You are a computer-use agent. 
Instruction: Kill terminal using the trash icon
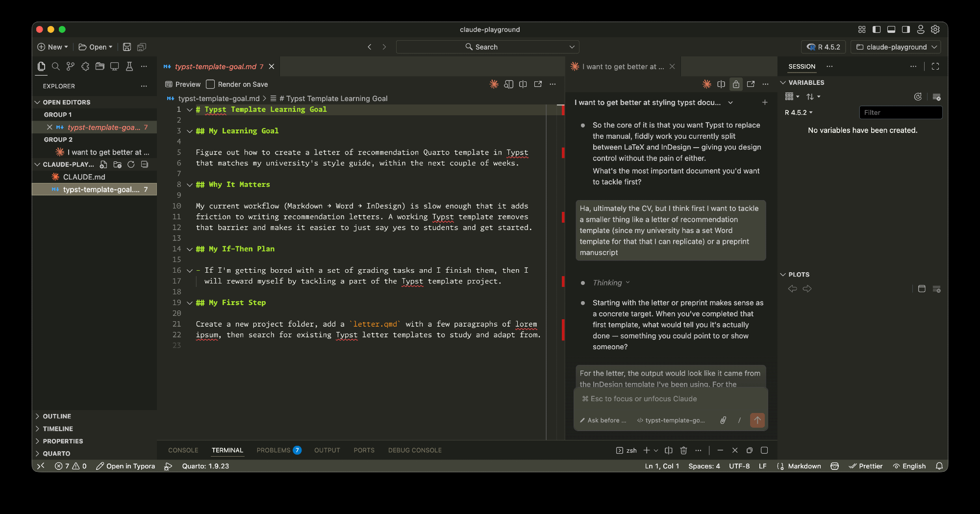684,450
